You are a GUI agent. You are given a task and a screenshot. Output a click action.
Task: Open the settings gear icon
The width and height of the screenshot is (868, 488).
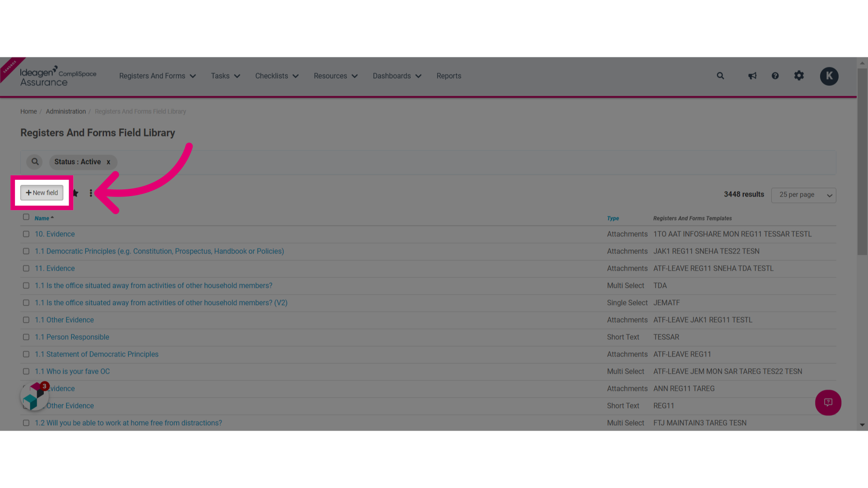click(x=799, y=75)
